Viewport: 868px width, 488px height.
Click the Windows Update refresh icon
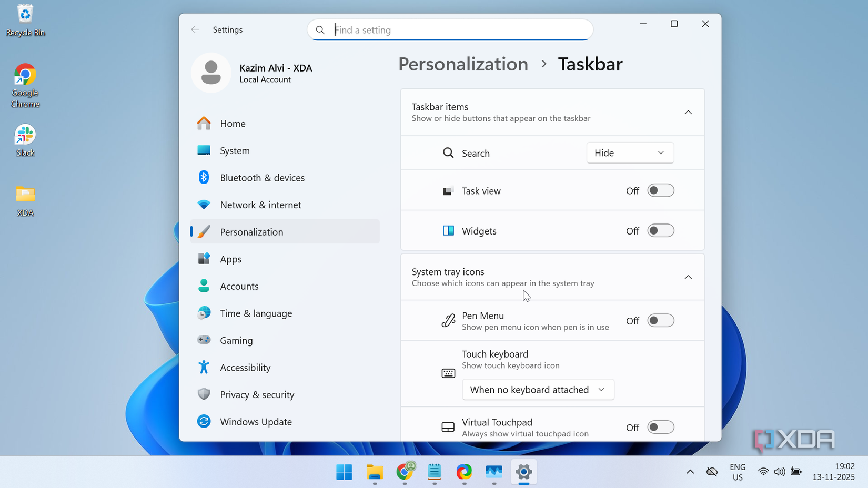coord(204,422)
